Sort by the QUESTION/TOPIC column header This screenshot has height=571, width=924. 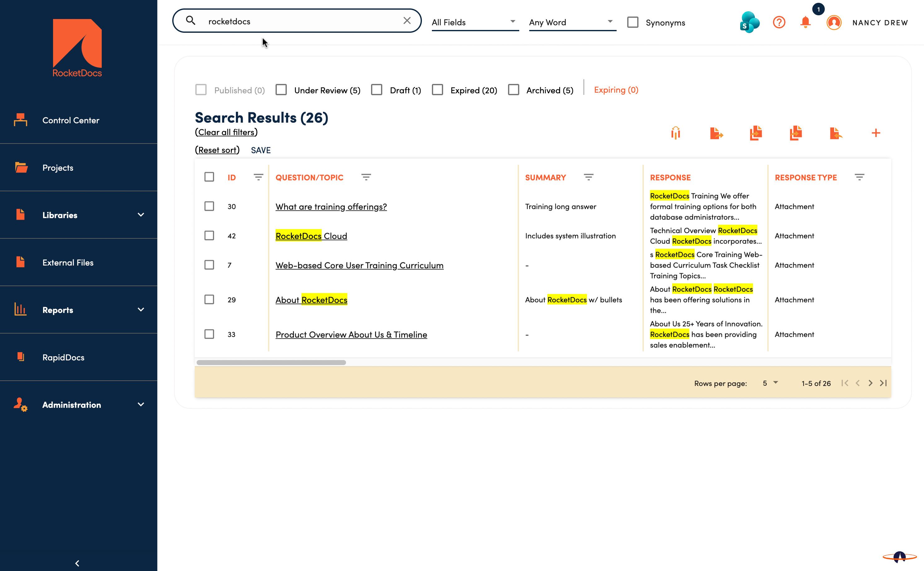tap(309, 178)
